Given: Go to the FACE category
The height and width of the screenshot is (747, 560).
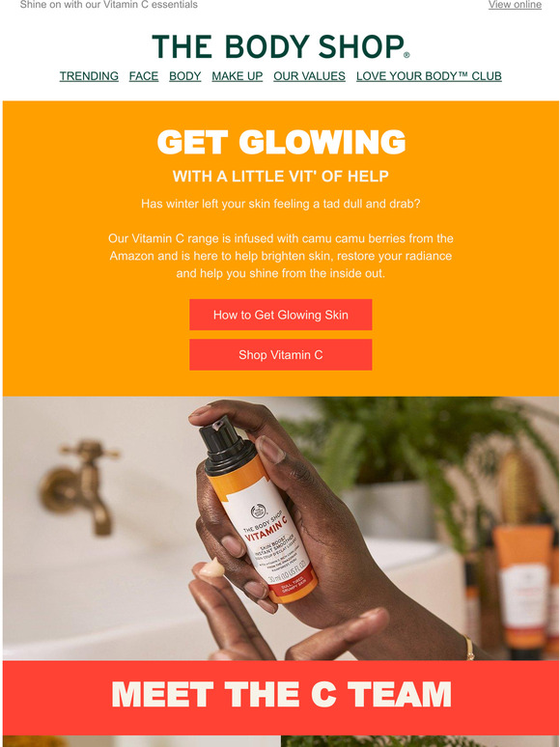Looking at the screenshot, I should (x=144, y=76).
